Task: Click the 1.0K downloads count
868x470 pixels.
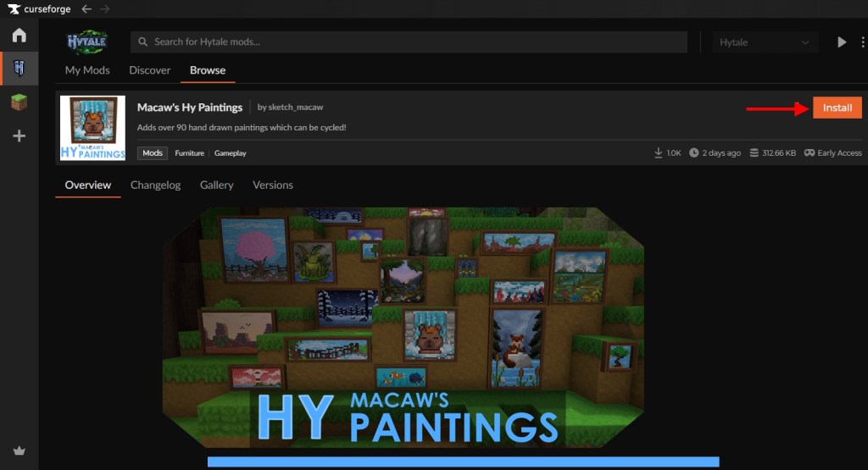Action: tap(674, 153)
